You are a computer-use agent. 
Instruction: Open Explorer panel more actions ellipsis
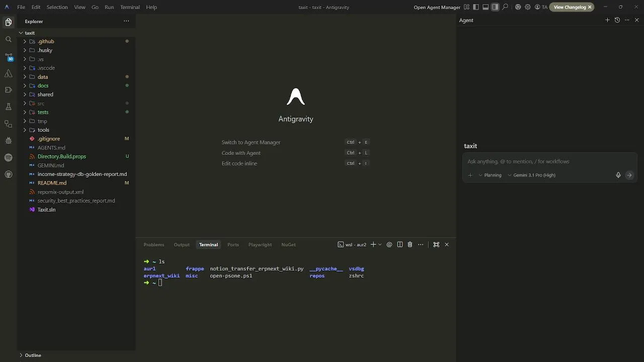(126, 21)
